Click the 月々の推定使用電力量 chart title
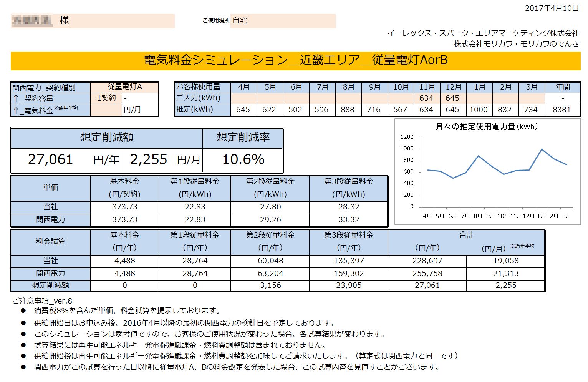588x382 pixels. click(487, 126)
